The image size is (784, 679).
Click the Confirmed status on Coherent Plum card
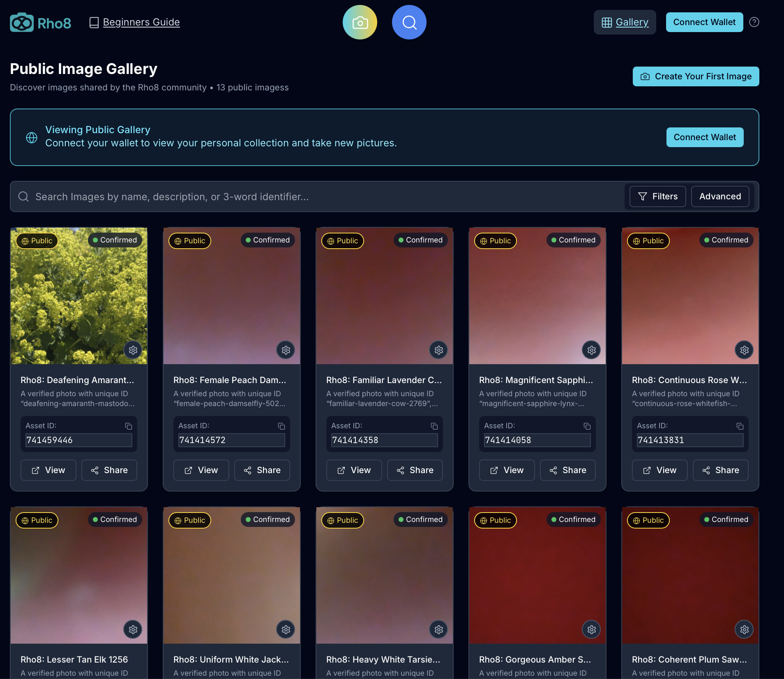click(726, 520)
